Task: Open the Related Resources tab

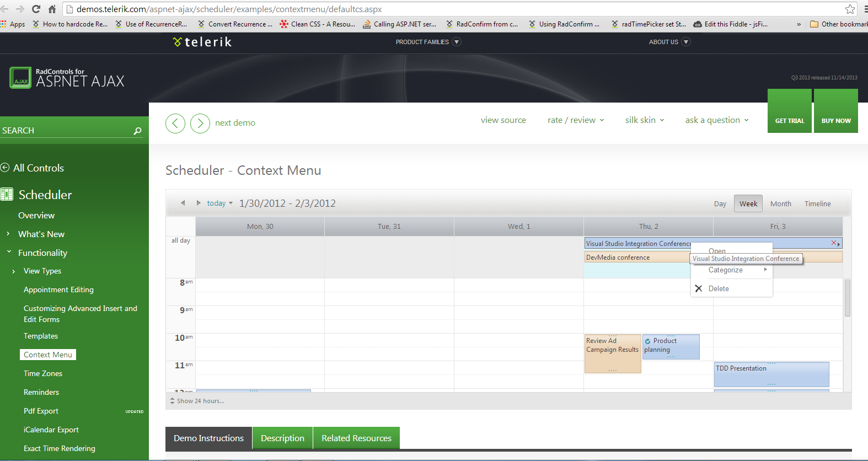Action: coord(356,438)
